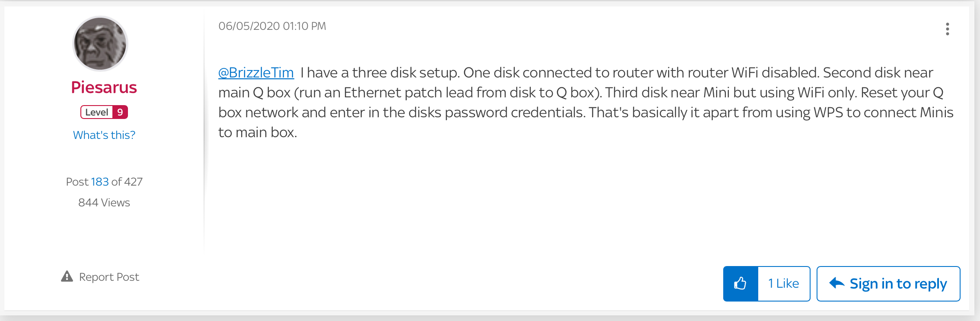Click the "Report Post" text
Screen dimensions: 980x321
point(109,277)
